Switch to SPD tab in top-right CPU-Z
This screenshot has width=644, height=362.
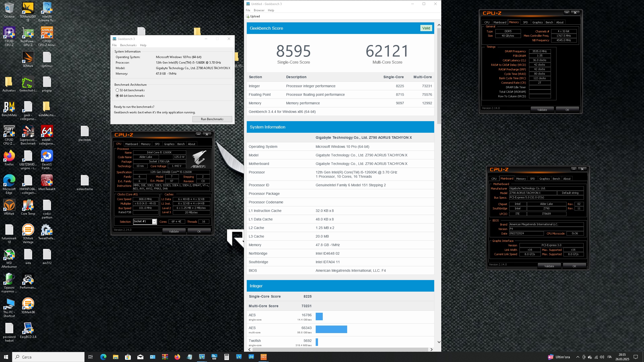[525, 22]
